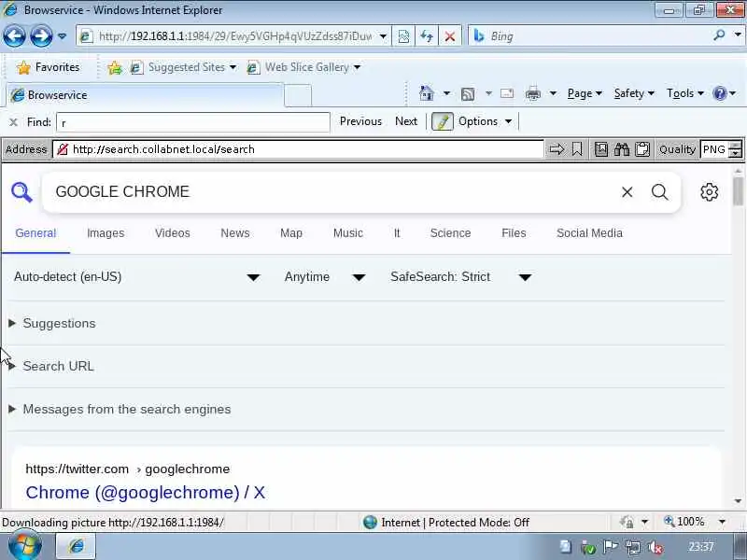Click the GOOGLE CHROME search query box
The image size is (747, 560).
329,192
